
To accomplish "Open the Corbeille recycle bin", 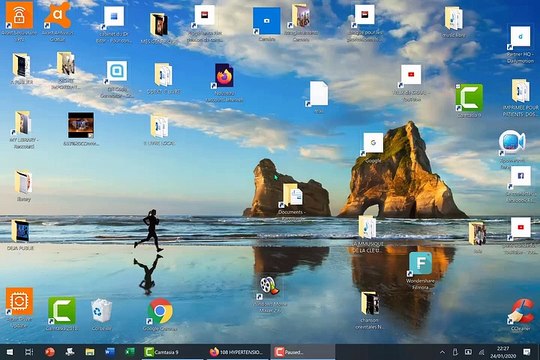I will pos(101,311).
